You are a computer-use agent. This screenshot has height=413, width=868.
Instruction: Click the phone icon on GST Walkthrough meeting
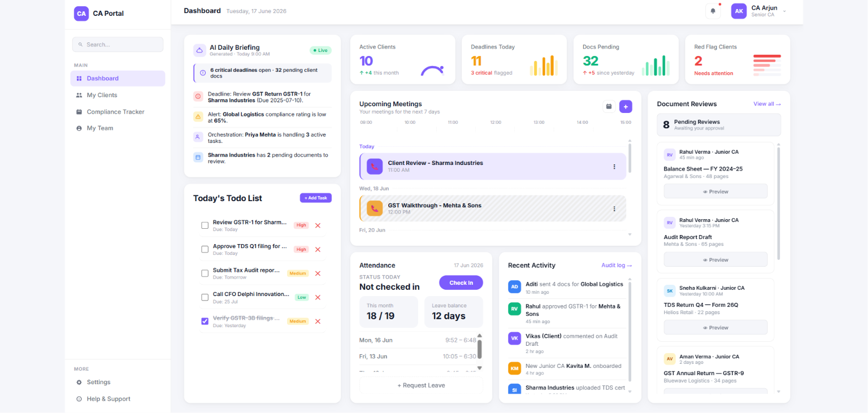[x=375, y=208]
